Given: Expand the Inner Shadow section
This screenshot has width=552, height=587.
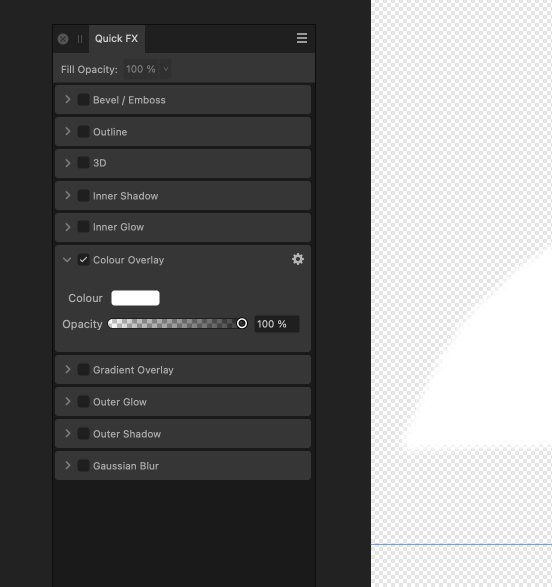Looking at the screenshot, I should [68, 195].
